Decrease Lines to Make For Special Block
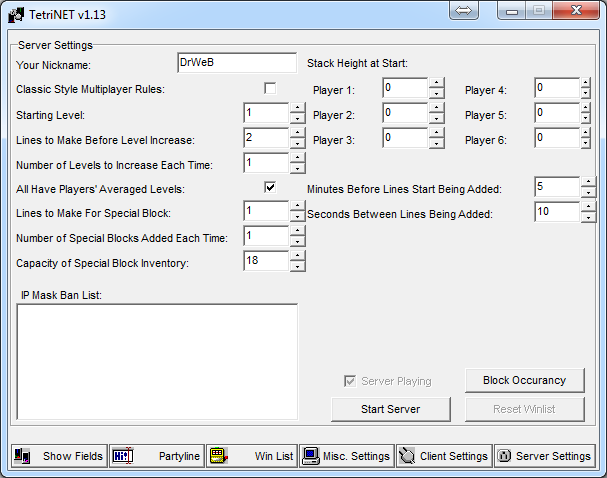 (x=297, y=217)
